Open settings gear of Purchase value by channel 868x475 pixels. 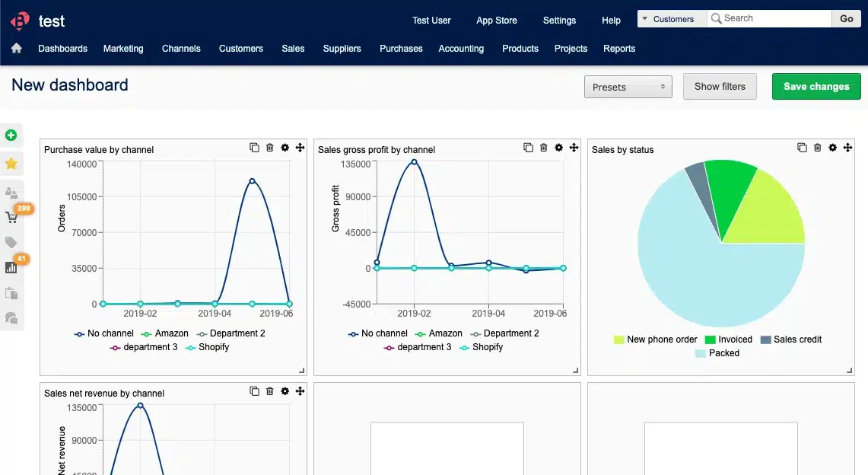(x=285, y=148)
